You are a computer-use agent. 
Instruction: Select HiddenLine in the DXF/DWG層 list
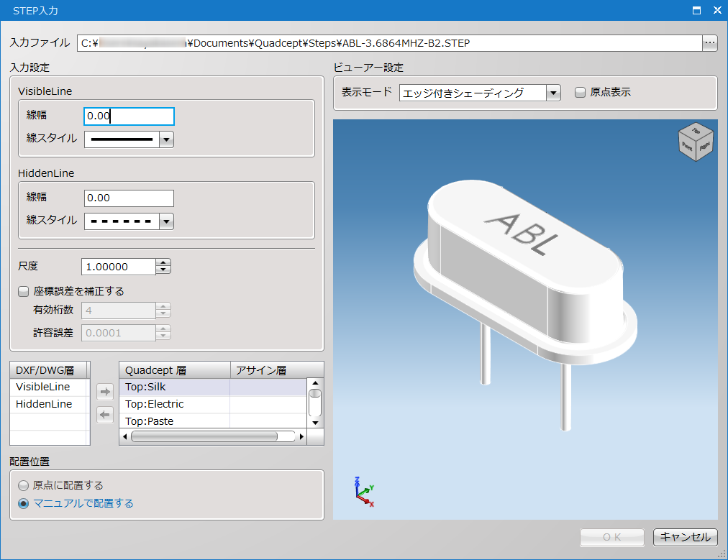(45, 405)
